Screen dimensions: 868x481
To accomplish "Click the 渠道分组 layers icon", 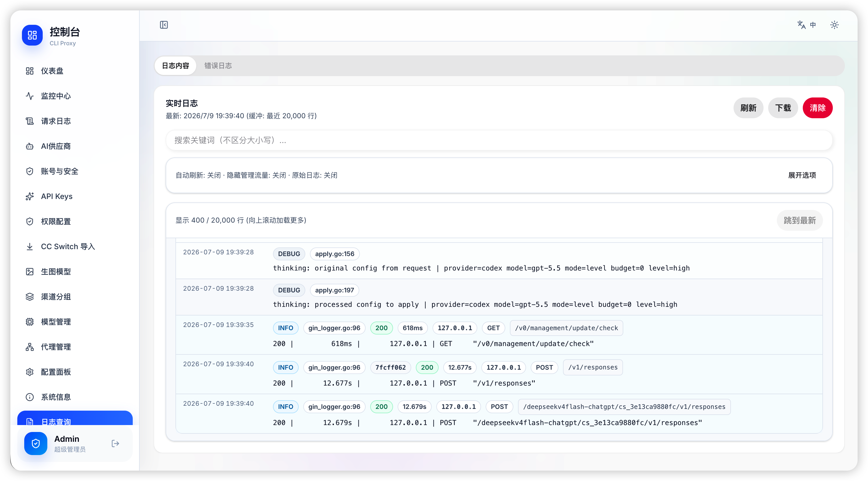I will 30,297.
